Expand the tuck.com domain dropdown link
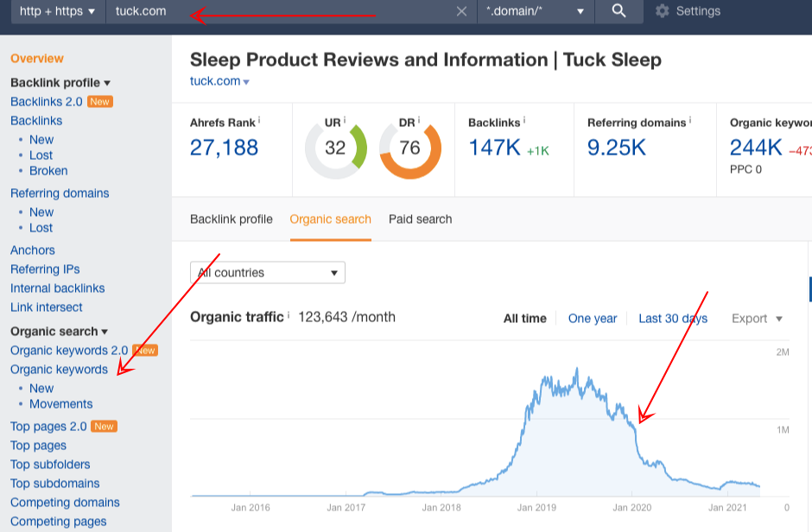The width and height of the screenshot is (812, 532). click(x=219, y=81)
